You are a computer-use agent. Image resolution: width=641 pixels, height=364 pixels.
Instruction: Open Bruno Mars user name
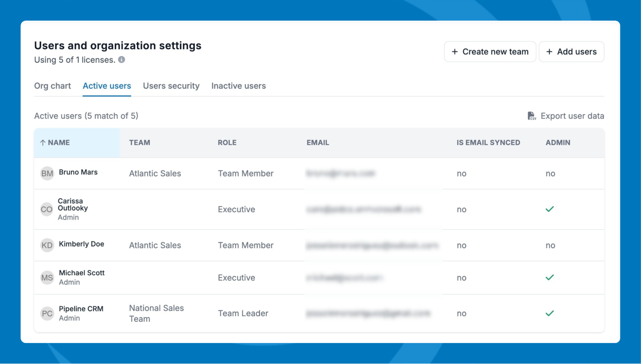pyautogui.click(x=78, y=172)
